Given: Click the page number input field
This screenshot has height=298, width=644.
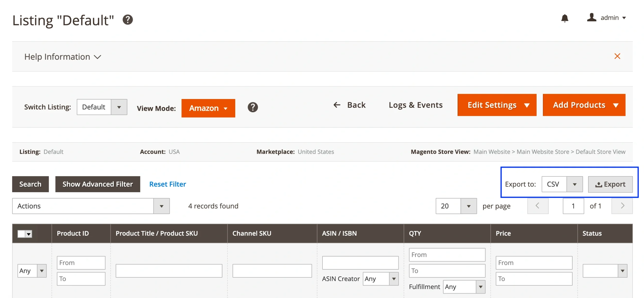Looking at the screenshot, I should pos(573,206).
